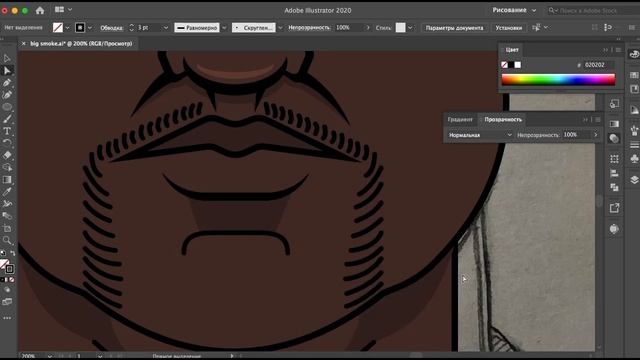The width and height of the screenshot is (640, 360).
Task: Expand the opacity slider in Transparency panel
Action: pos(595,135)
